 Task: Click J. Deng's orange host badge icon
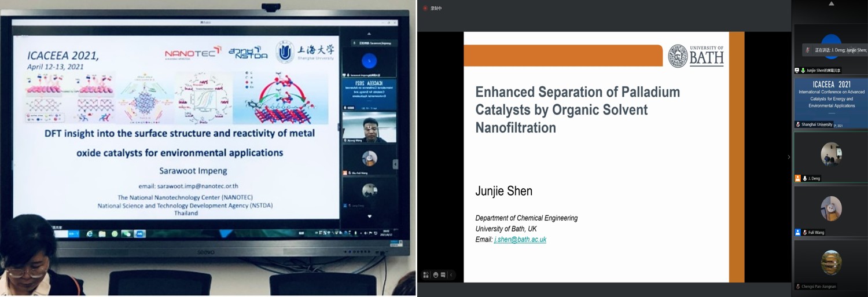click(798, 178)
